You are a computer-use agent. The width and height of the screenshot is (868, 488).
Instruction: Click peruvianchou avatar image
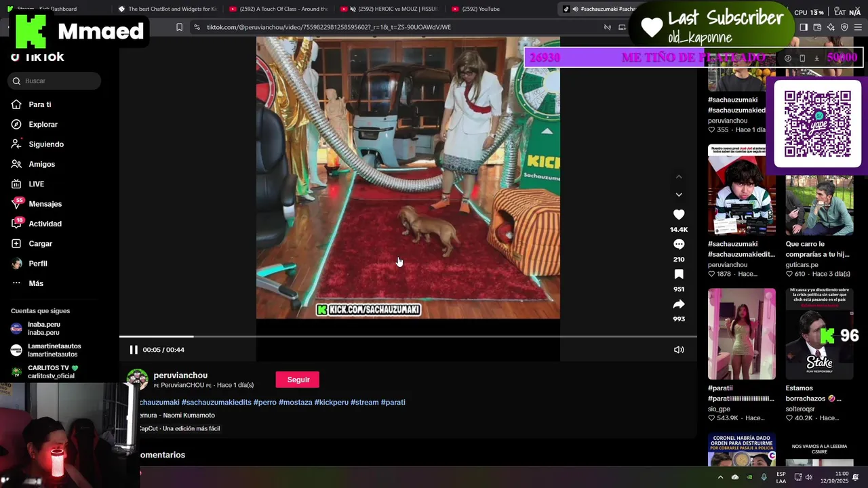pyautogui.click(x=138, y=380)
